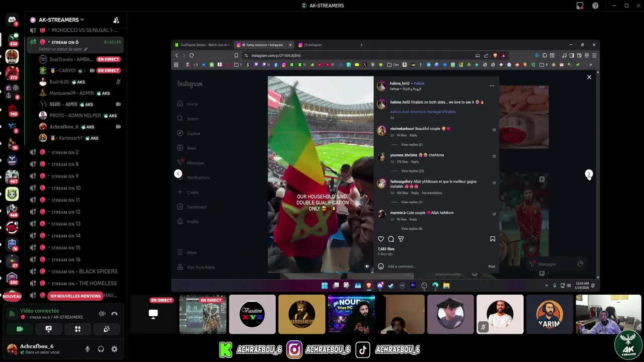This screenshot has height=362, width=644.
Task: Expand View replies (22) under youness_khchina
Action: click(x=413, y=171)
